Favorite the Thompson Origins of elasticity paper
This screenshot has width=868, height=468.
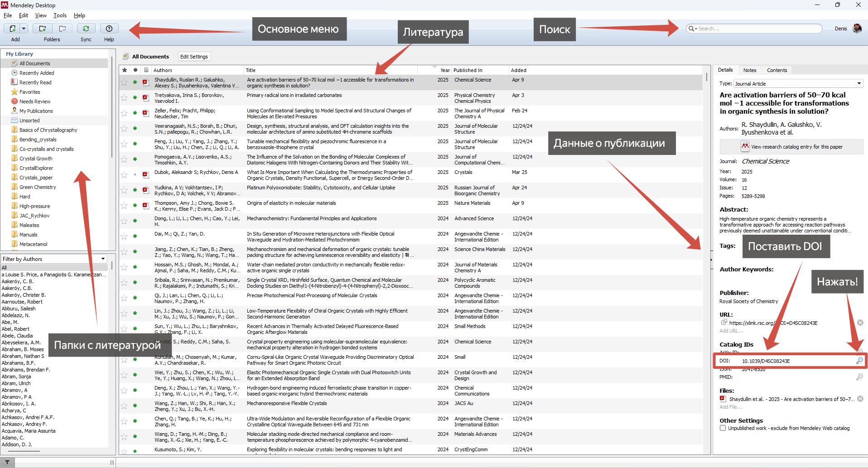click(124, 206)
